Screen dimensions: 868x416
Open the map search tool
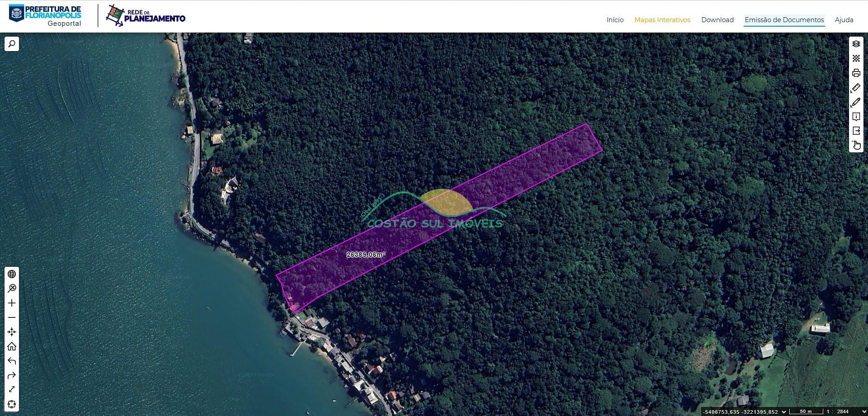pos(12,44)
